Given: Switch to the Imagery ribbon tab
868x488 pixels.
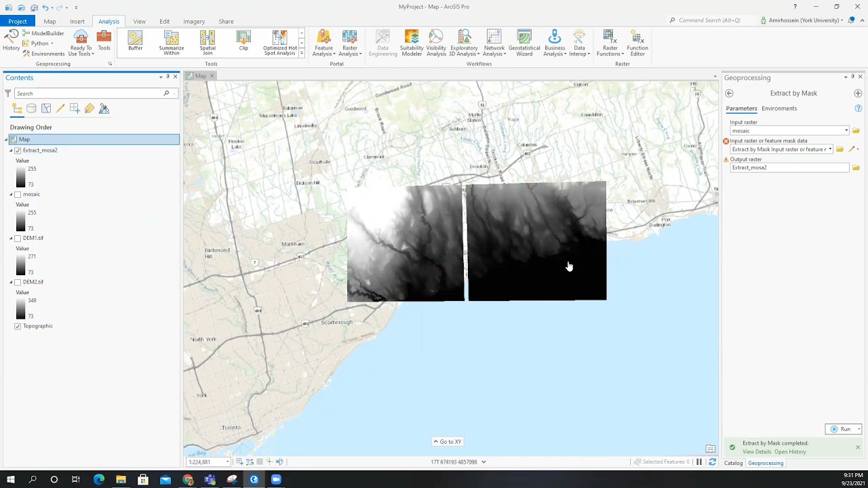Looking at the screenshot, I should pos(194,21).
